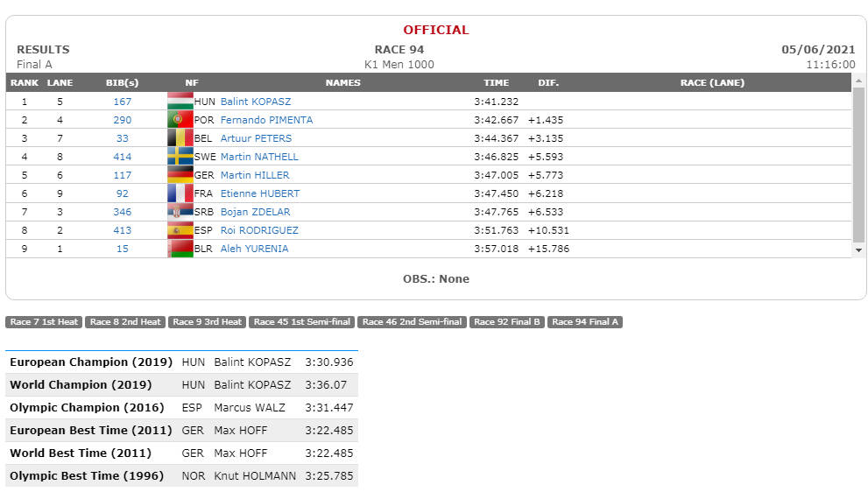868x499 pixels.
Task: Click the Spain flag icon
Action: pyautogui.click(x=180, y=230)
